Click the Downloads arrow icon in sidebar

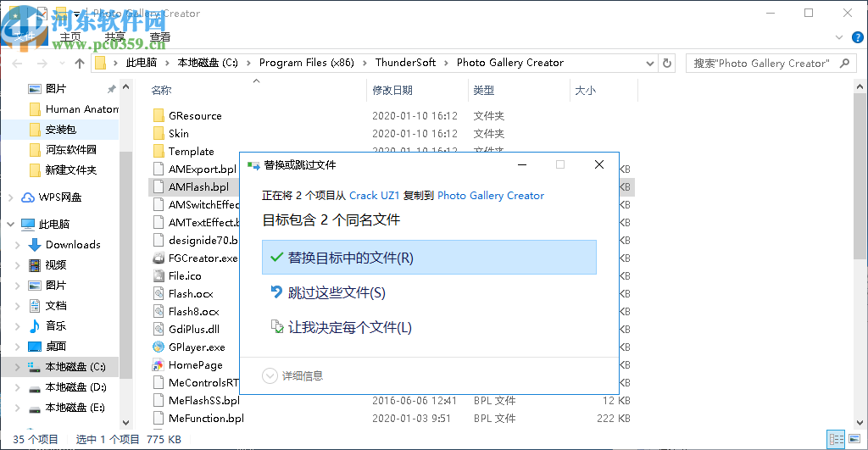[34, 245]
